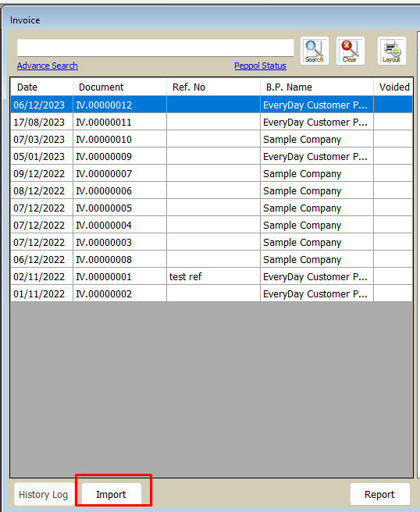Click the Search magnifier icon
The image size is (420, 512).
pos(314,51)
